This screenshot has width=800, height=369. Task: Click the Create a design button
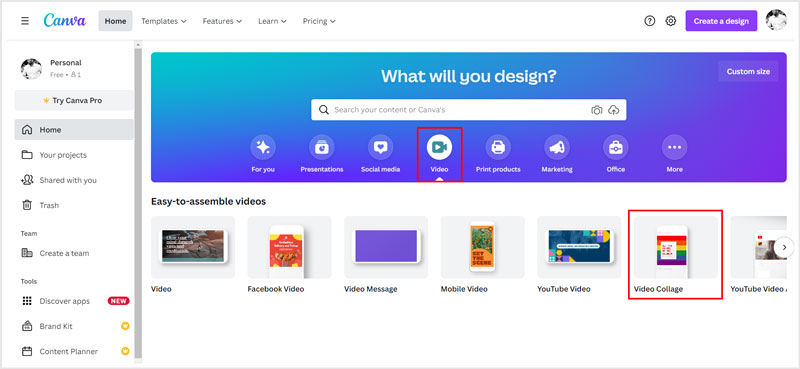coord(721,21)
